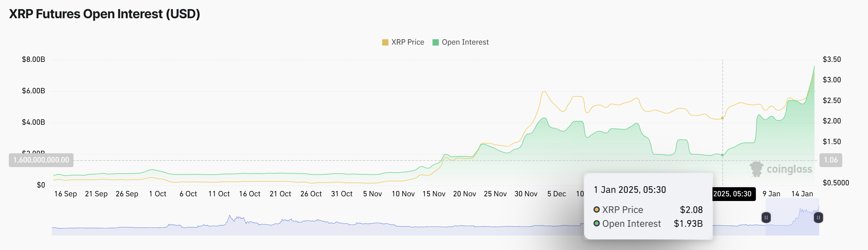Click the black 2025, 05:30 crosshair date label
The height and width of the screenshot is (250, 868).
pyautogui.click(x=734, y=194)
